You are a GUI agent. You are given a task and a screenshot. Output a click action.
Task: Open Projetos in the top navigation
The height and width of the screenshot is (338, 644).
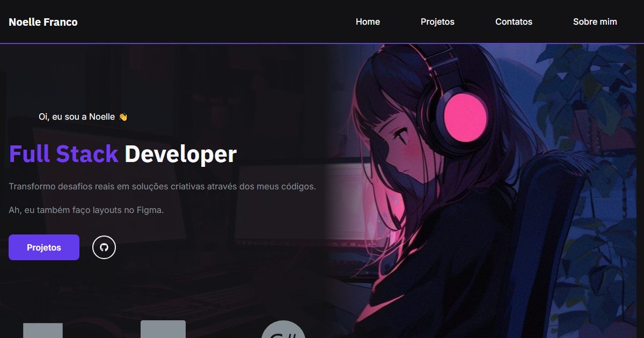437,22
